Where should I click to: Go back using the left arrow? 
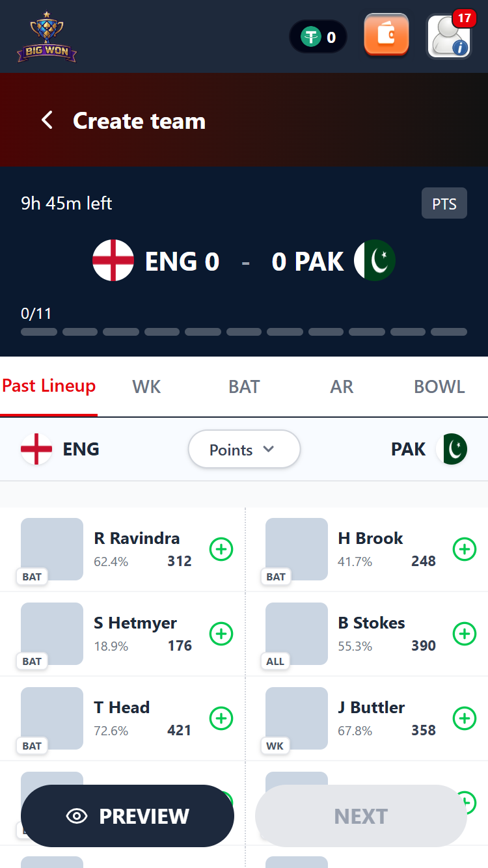point(47,120)
